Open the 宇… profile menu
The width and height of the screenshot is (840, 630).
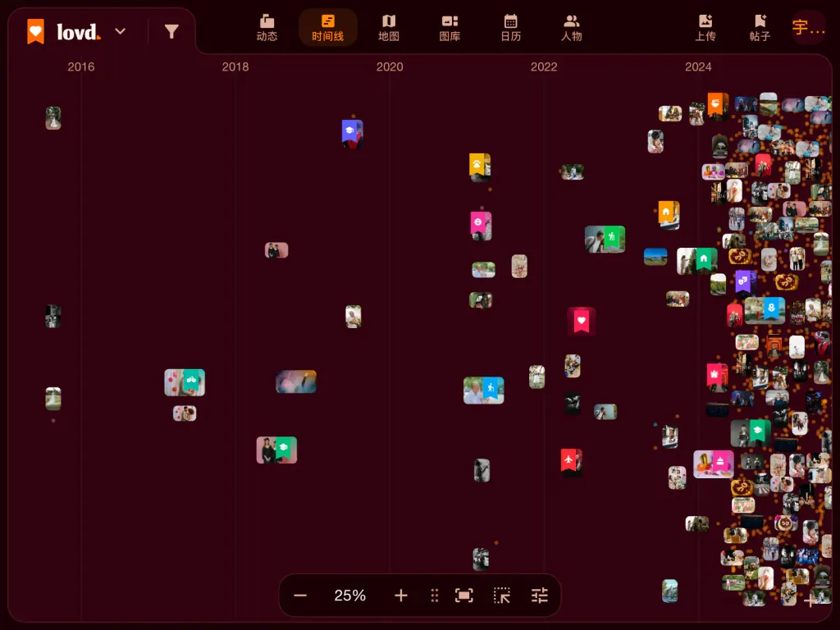pos(808,27)
